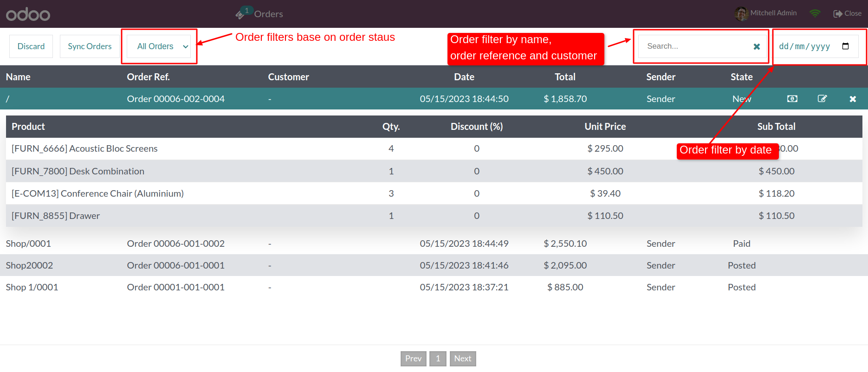Image resolution: width=868 pixels, height=372 pixels.
Task: Delete the selected order with the X icon
Action: coord(853,99)
